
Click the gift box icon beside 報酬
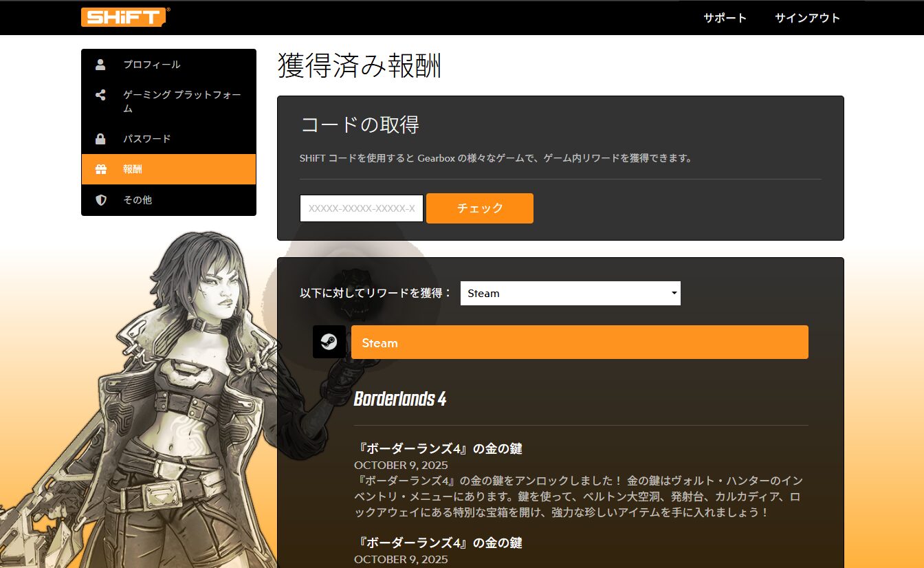click(100, 169)
